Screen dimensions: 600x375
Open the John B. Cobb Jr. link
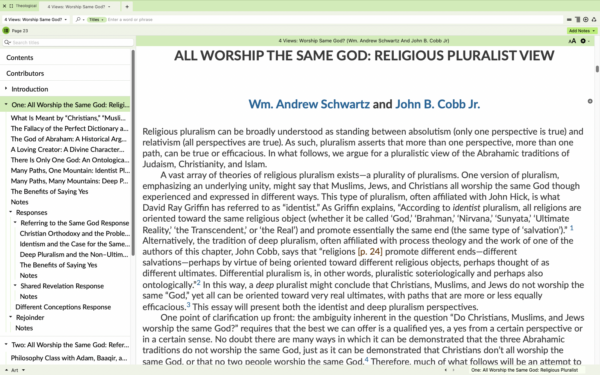pyautogui.click(x=437, y=104)
